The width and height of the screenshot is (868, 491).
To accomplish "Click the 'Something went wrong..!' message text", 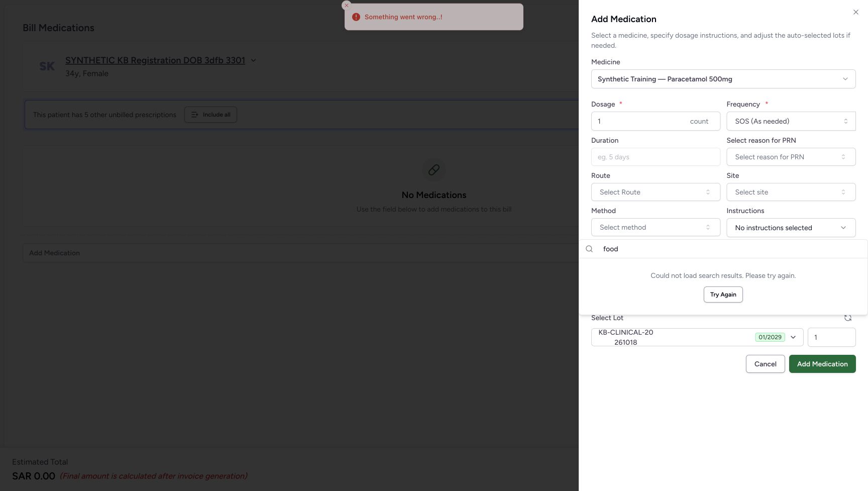I will click(x=403, y=17).
